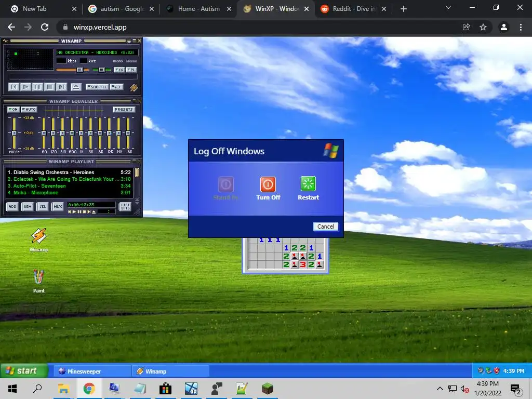This screenshot has width=532, height=399.
Task: Toggle the PL playlist window button
Action: click(131, 70)
